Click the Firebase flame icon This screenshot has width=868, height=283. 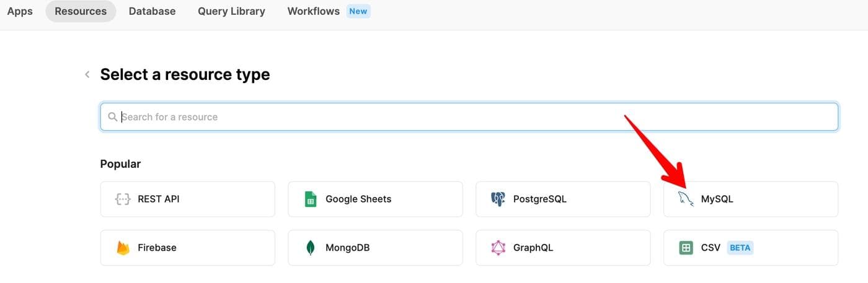(x=123, y=248)
